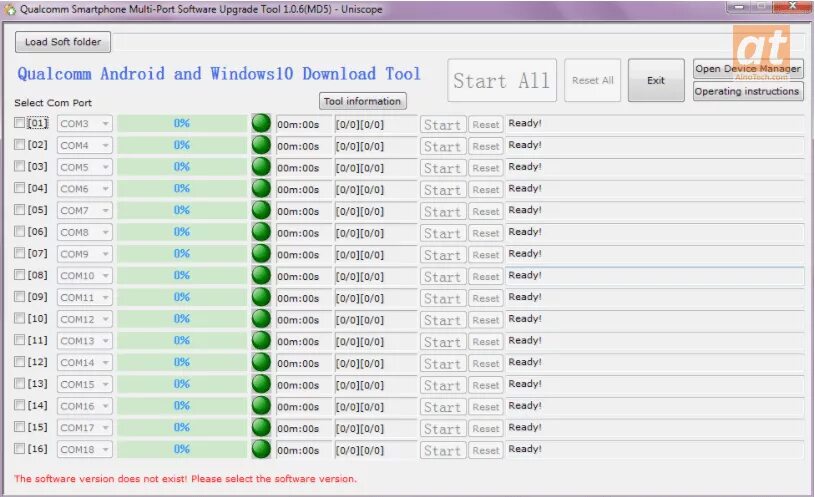Click Start in the COM7 row

[443, 212]
